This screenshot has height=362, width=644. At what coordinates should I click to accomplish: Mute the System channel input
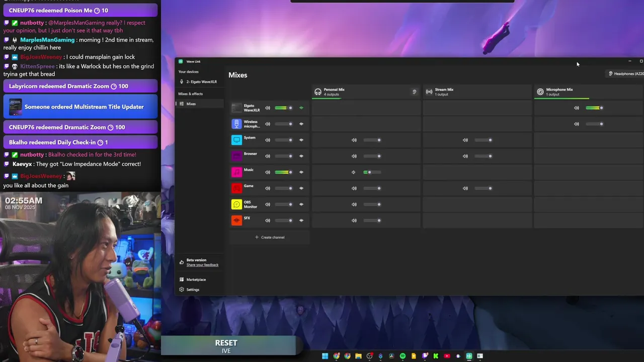coord(268,140)
